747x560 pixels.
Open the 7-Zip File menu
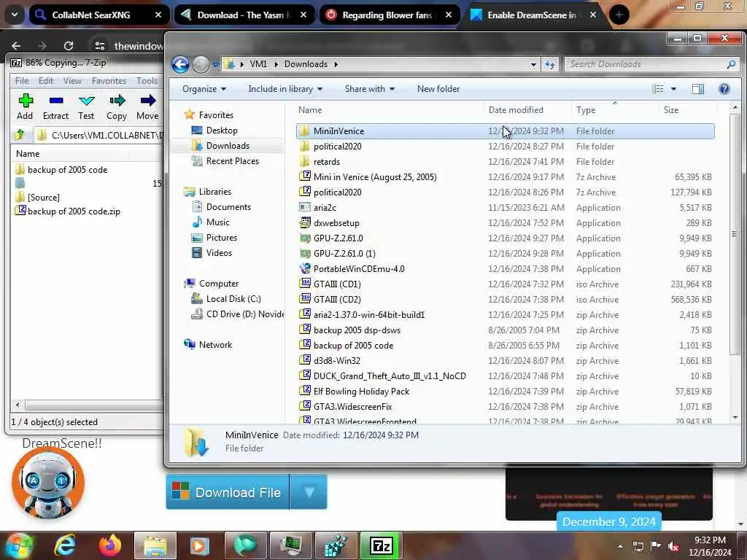(21, 80)
